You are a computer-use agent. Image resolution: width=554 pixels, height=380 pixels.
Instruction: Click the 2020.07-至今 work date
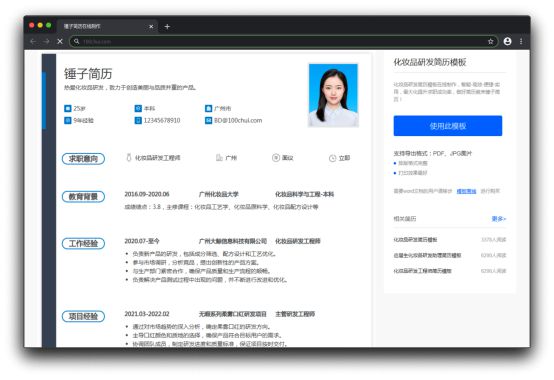pyautogui.click(x=142, y=241)
